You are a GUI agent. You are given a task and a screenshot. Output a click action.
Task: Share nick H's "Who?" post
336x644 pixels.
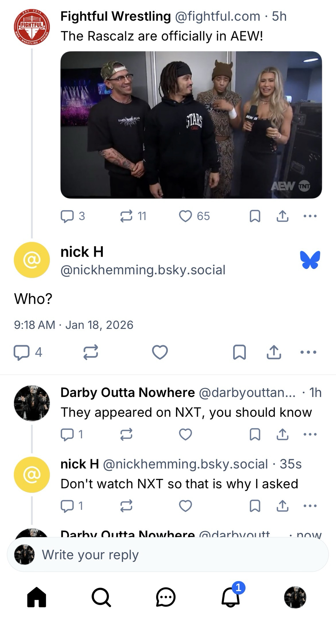coord(274,352)
